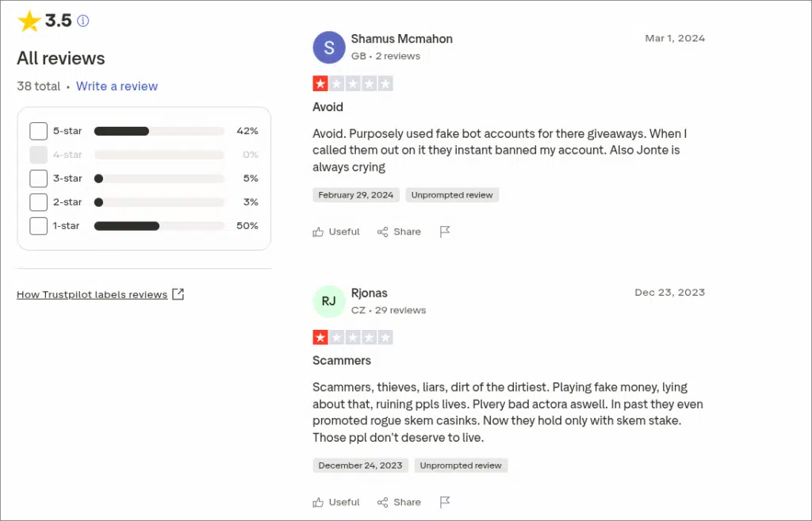The image size is (812, 521).
Task: Toggle the 3-star review filter
Action: point(38,178)
